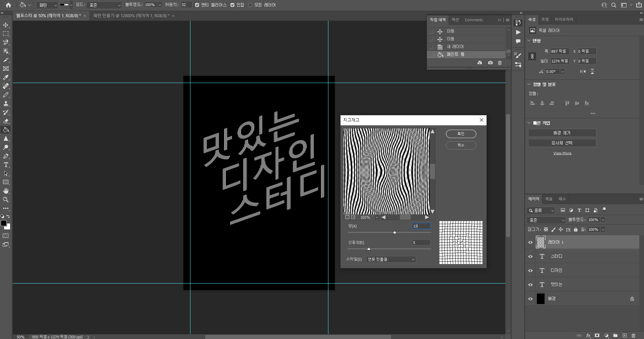The image size is (644, 339).
Task: Select the Pen tool
Action: [x=6, y=156]
